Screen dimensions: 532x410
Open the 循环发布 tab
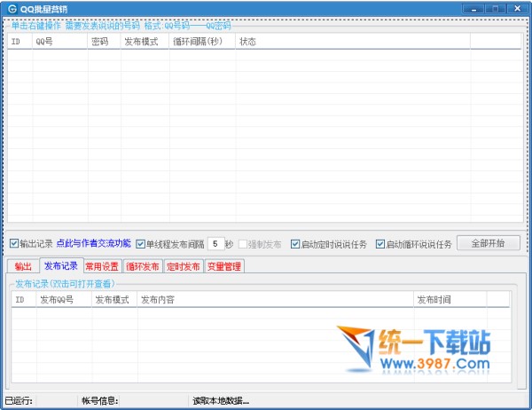pyautogui.click(x=143, y=266)
